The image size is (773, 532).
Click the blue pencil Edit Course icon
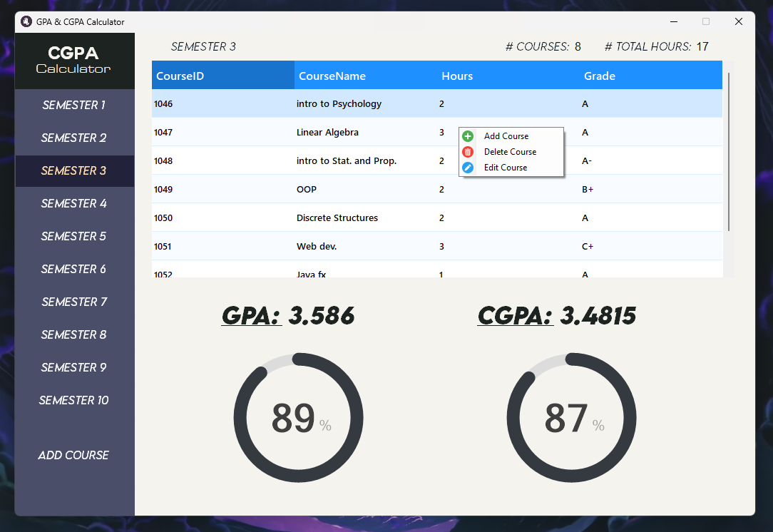click(467, 167)
